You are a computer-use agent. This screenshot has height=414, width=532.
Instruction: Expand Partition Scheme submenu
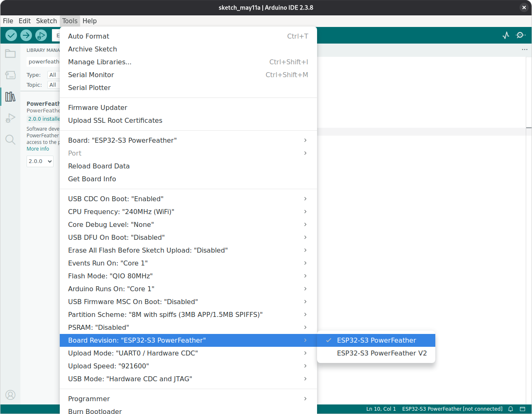point(188,314)
